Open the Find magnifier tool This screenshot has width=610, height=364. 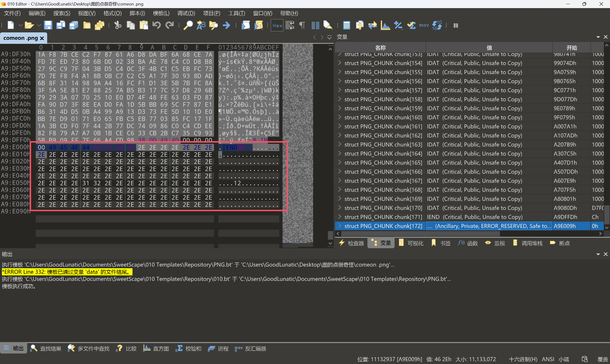click(x=188, y=25)
